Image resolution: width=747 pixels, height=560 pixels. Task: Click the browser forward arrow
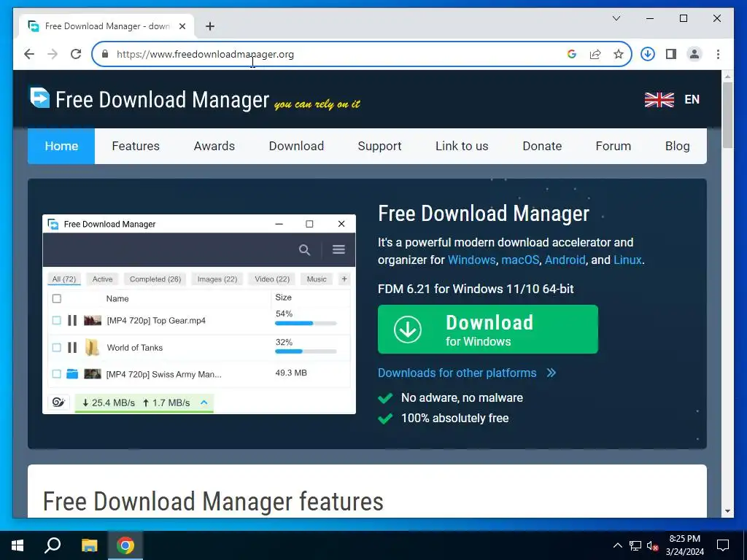pyautogui.click(x=53, y=54)
